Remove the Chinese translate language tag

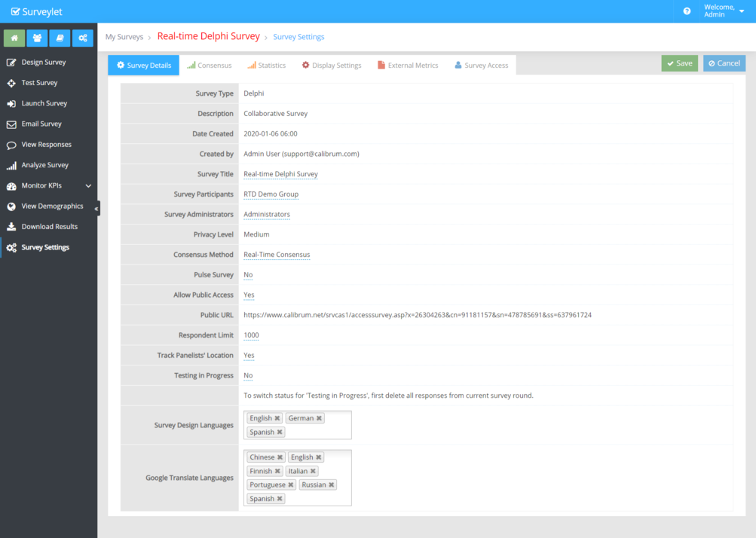280,457
